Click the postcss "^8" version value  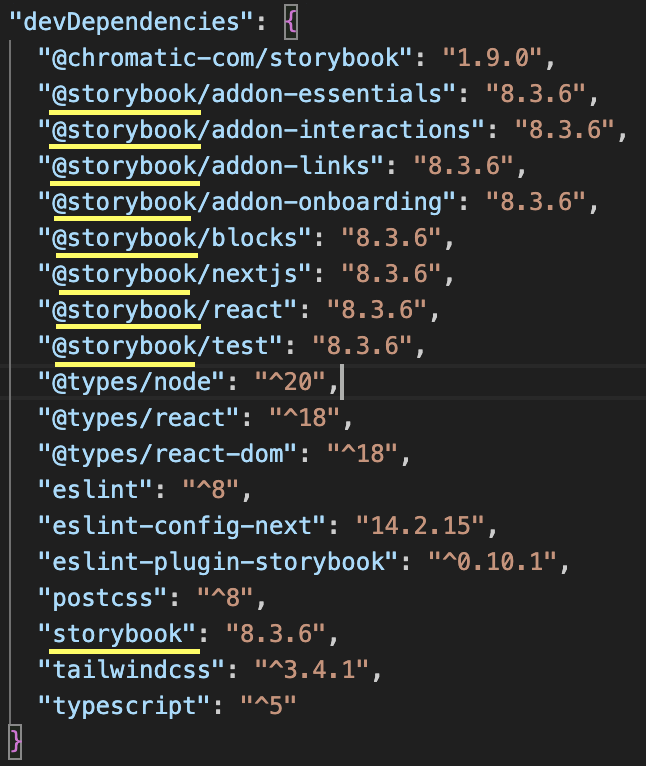225,598
